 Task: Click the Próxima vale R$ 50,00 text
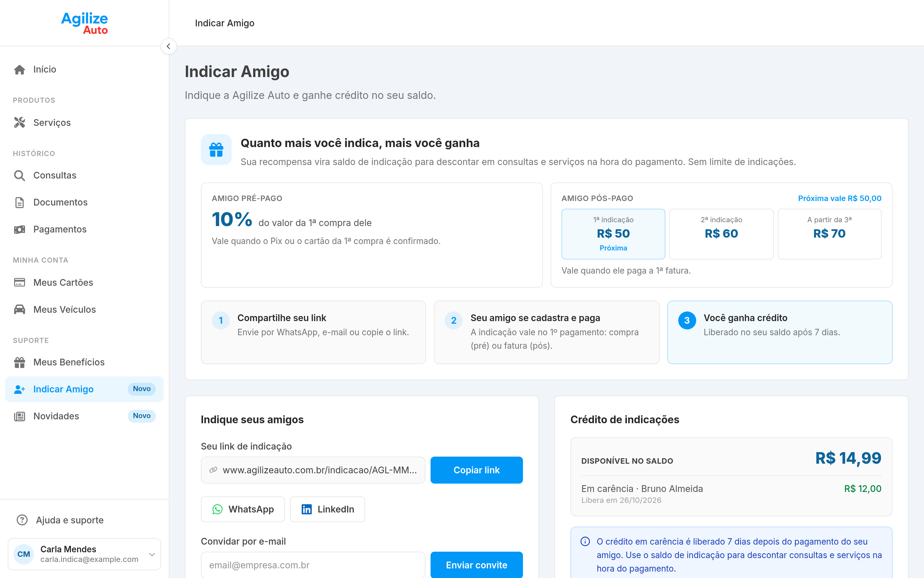point(840,198)
